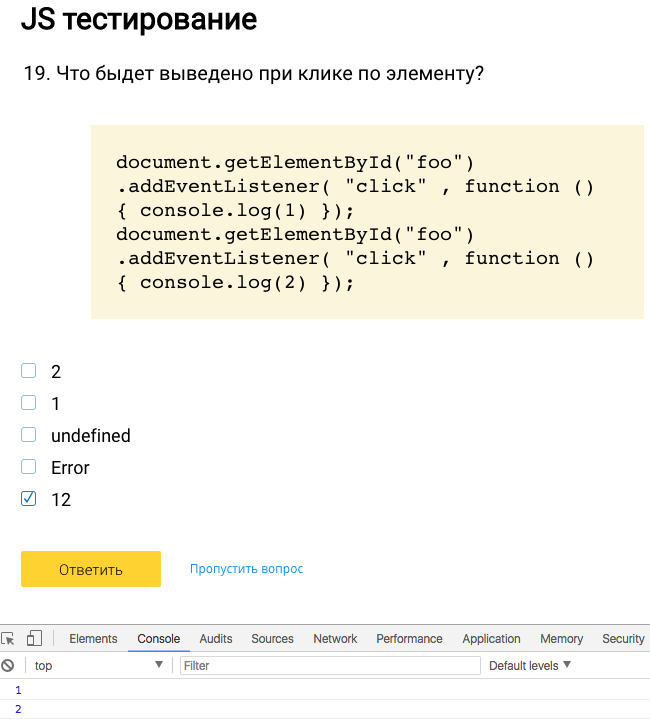The height and width of the screenshot is (725, 650).
Task: Open the "top" context dropdown
Action: pos(98,665)
